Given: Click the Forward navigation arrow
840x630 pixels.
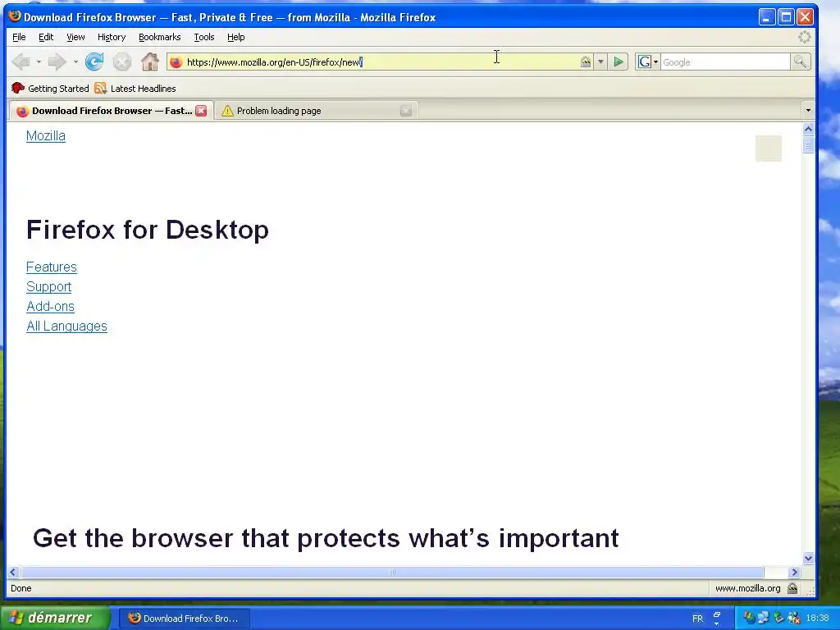Looking at the screenshot, I should [x=57, y=62].
